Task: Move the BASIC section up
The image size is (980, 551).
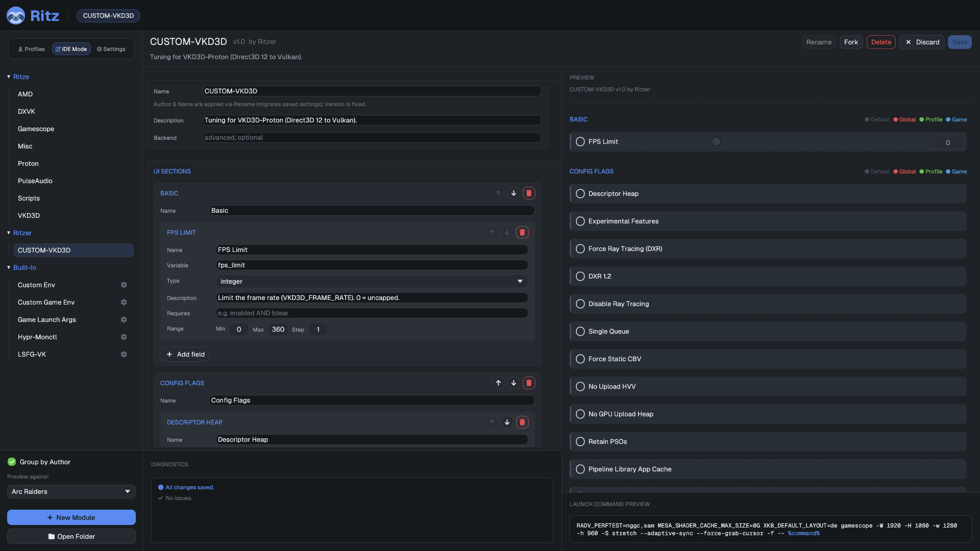Action: point(498,193)
